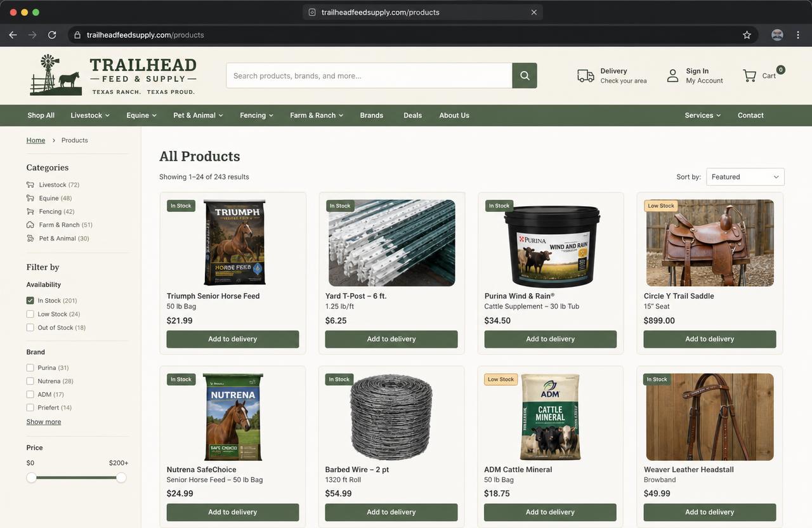Add Circle Y Trail Saddle to delivery
Screen dimensions: 812x528
[710, 339]
